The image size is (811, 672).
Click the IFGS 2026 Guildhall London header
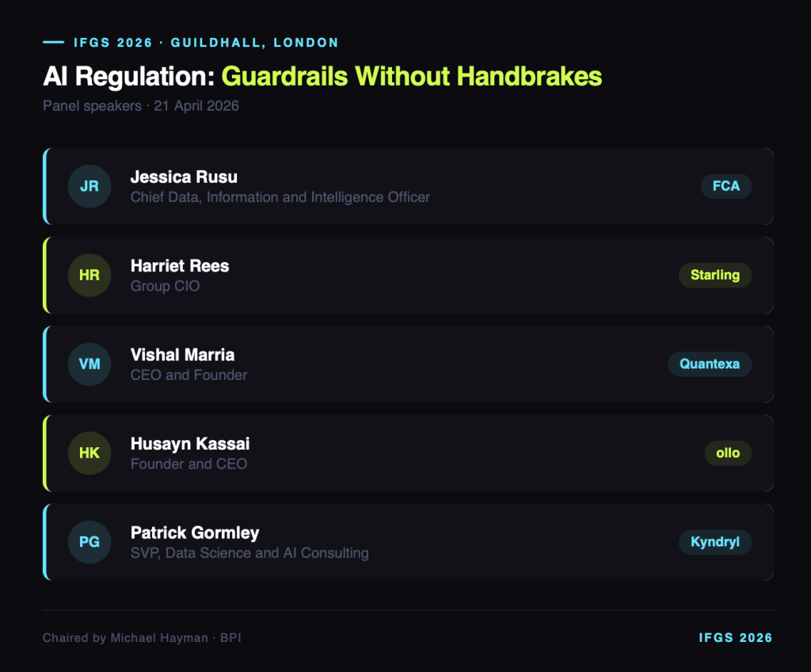point(206,42)
